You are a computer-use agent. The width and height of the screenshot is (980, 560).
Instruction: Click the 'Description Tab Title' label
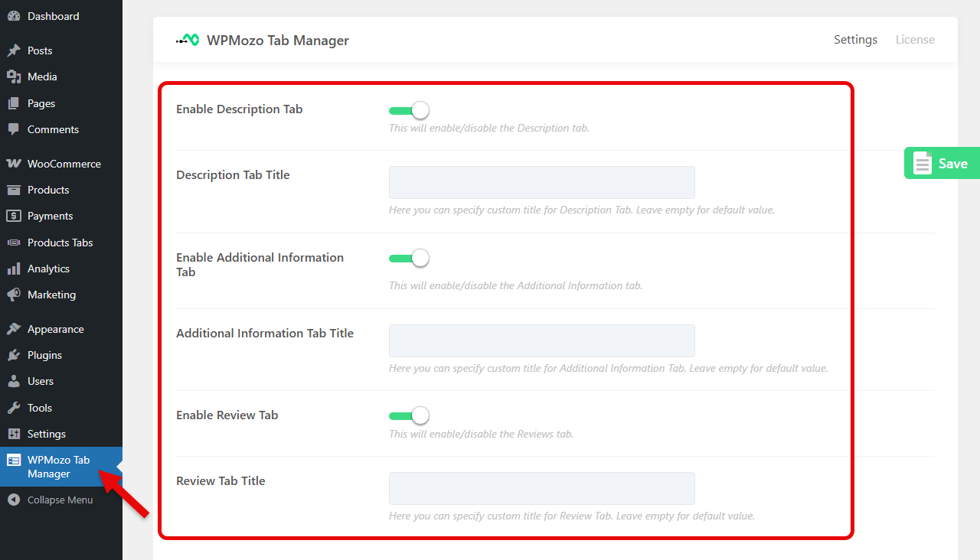coord(233,175)
